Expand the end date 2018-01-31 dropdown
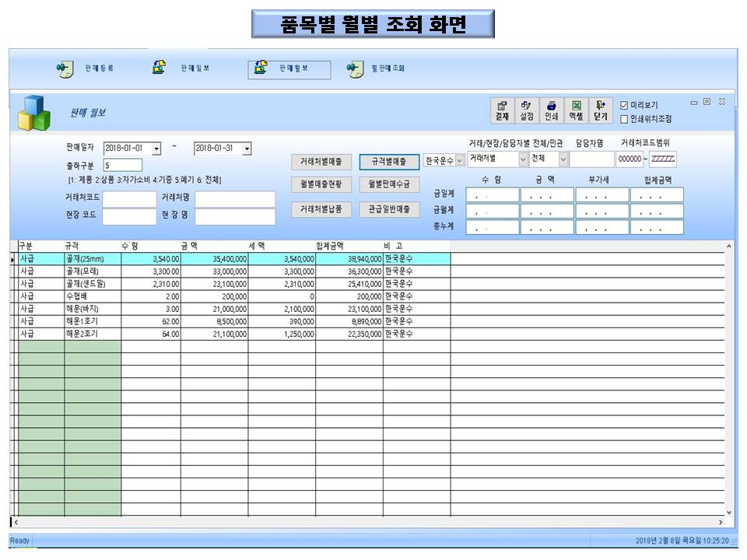Screen dimensions: 747x560 click(x=247, y=149)
